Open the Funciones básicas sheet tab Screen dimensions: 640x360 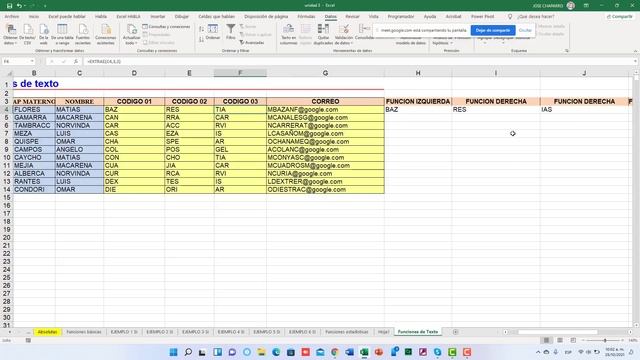point(84,332)
